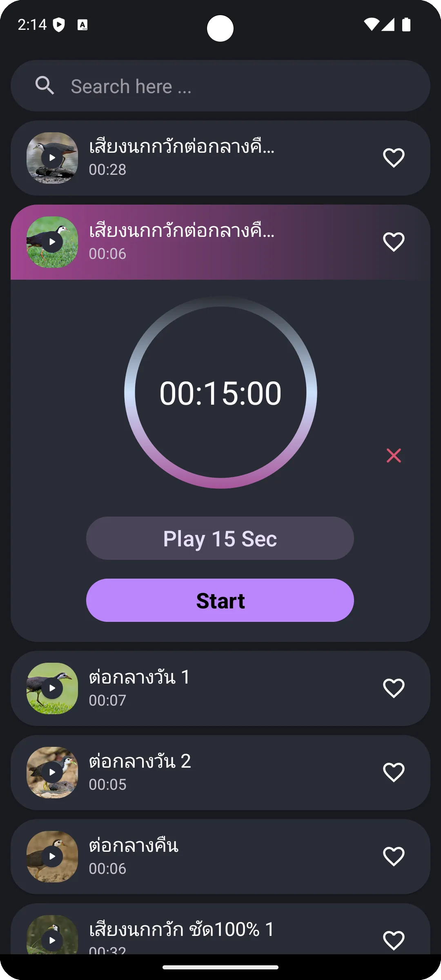The image size is (441, 980).
Task: Play the highlighted 00:06 bird thumbnail
Action: pyautogui.click(x=52, y=242)
